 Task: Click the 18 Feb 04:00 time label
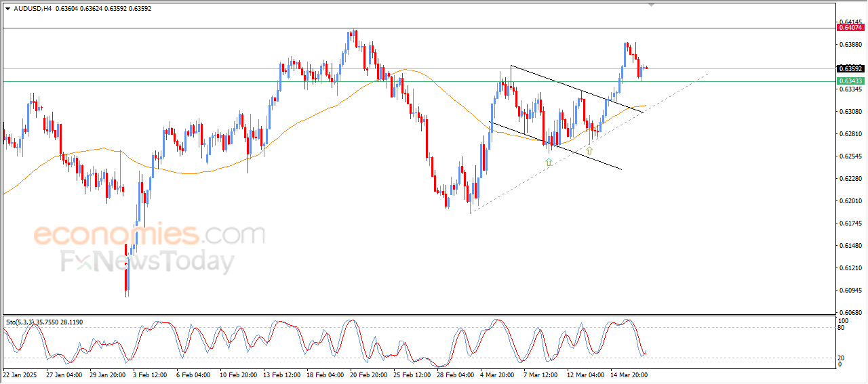point(324,374)
